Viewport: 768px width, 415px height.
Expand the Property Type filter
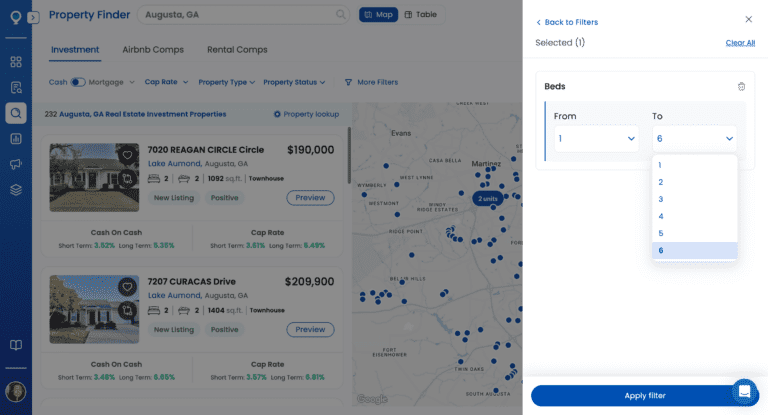click(226, 82)
